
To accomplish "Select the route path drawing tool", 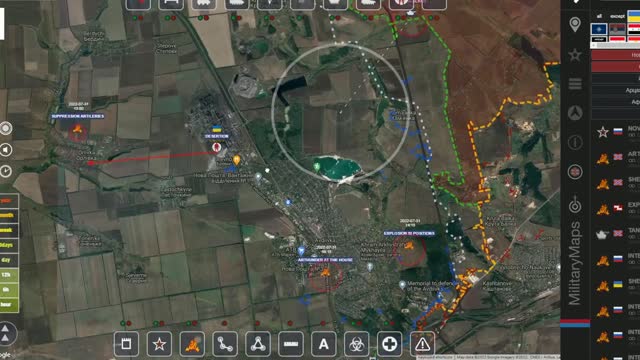I will [225, 344].
